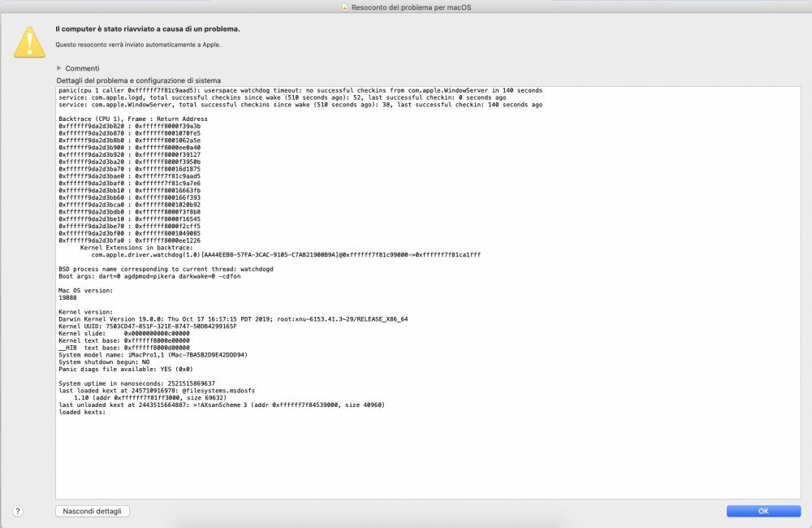Image resolution: width=812 pixels, height=528 pixels.
Task: Click the heading 'Il computer è stato riavviato'
Action: (148, 29)
